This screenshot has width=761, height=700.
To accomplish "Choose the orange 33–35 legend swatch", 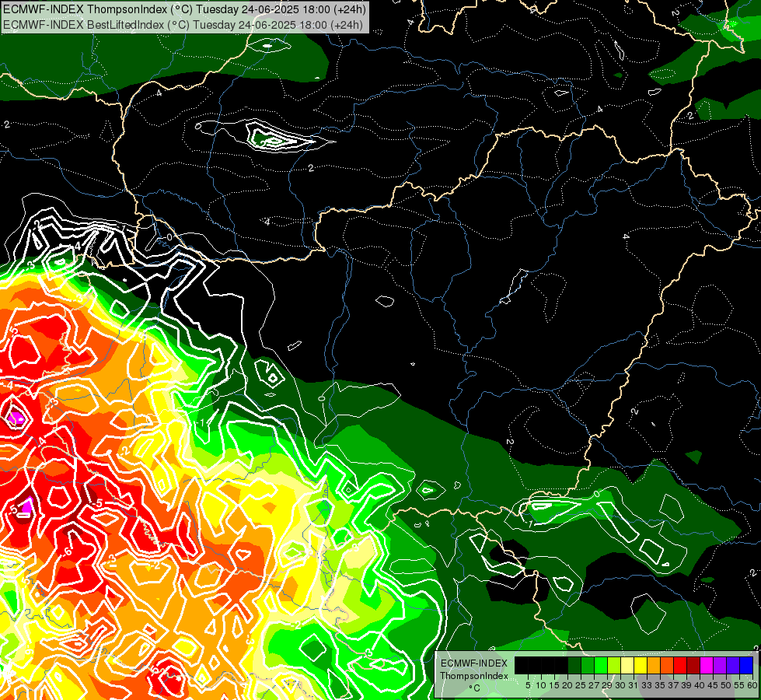I will [654, 666].
